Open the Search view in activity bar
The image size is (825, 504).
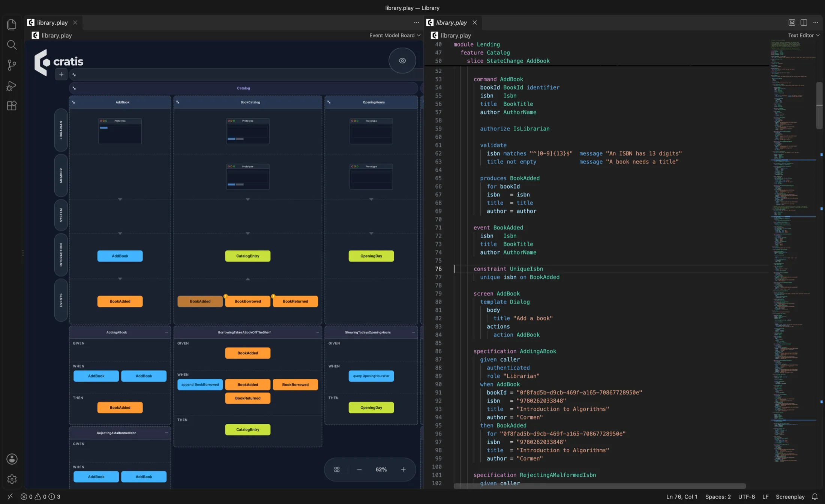click(x=12, y=45)
